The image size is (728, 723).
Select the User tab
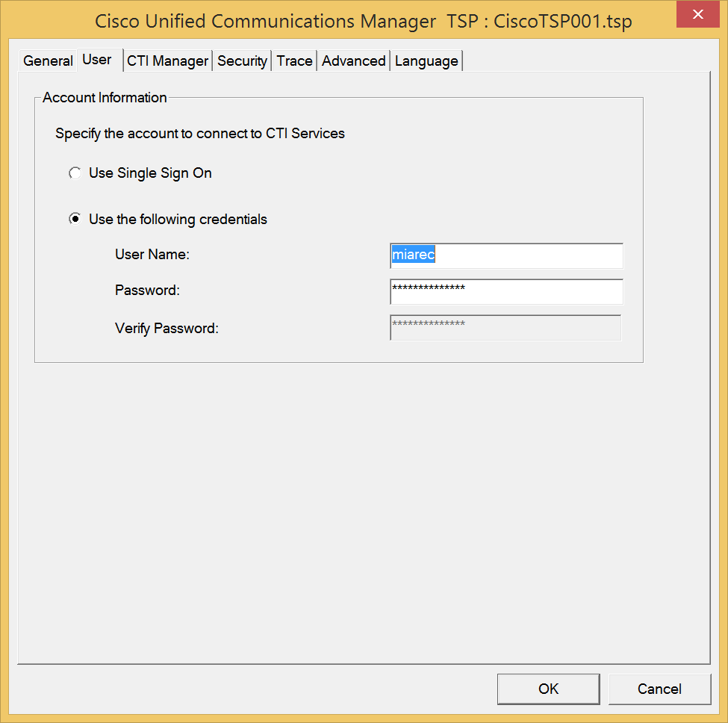pyautogui.click(x=98, y=59)
